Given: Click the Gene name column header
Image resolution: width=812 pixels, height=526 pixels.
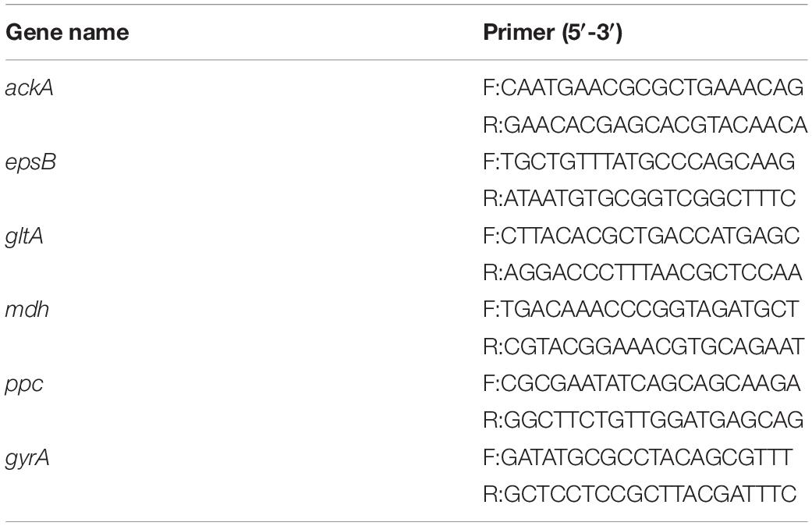Looking at the screenshot, I should point(67,33).
